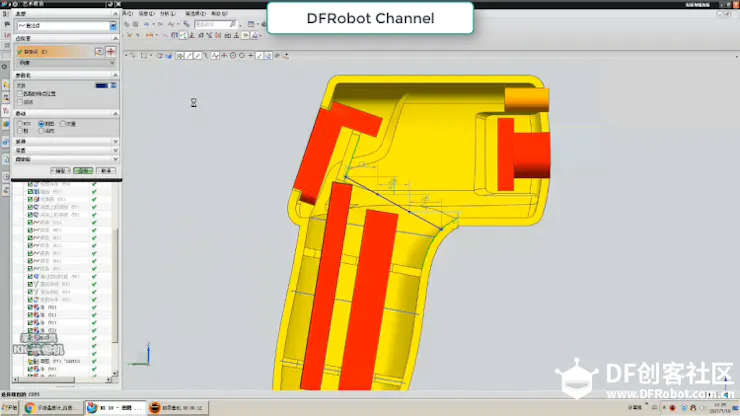Click the green Apply button in spline dialog
Screen dimensions: 740x416
[83, 170]
